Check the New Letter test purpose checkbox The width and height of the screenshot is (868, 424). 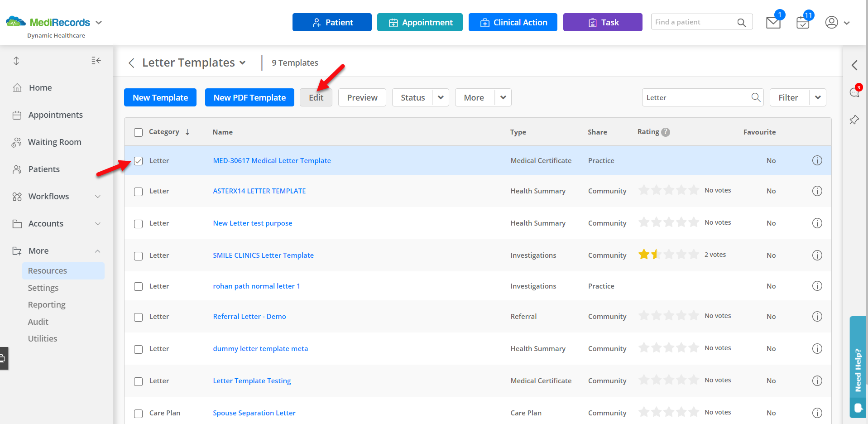pos(138,224)
